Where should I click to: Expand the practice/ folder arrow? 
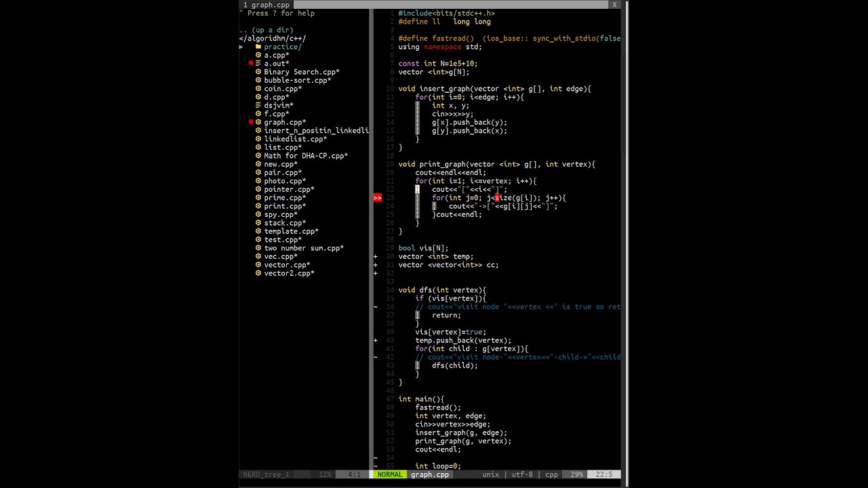click(241, 47)
